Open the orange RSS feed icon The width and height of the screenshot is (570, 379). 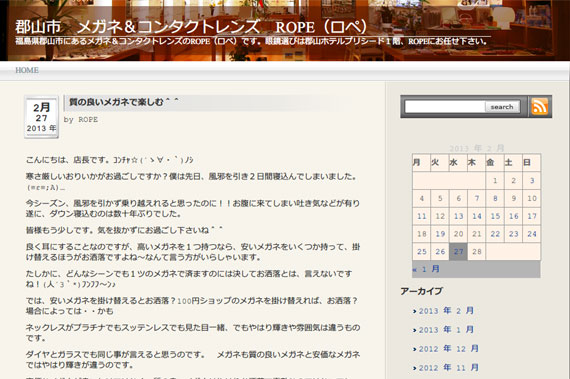pos(539,106)
